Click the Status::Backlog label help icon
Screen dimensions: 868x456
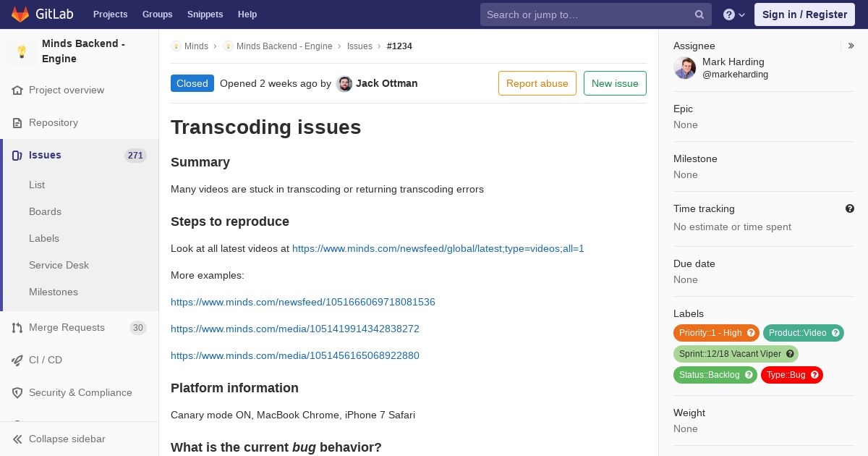749,375
